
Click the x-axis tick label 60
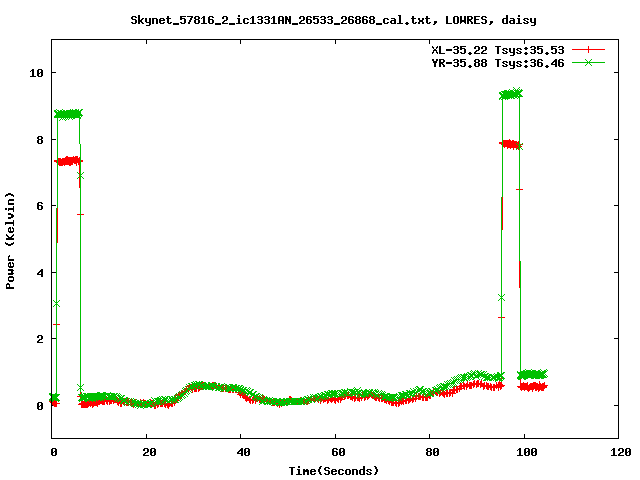[x=338, y=452]
